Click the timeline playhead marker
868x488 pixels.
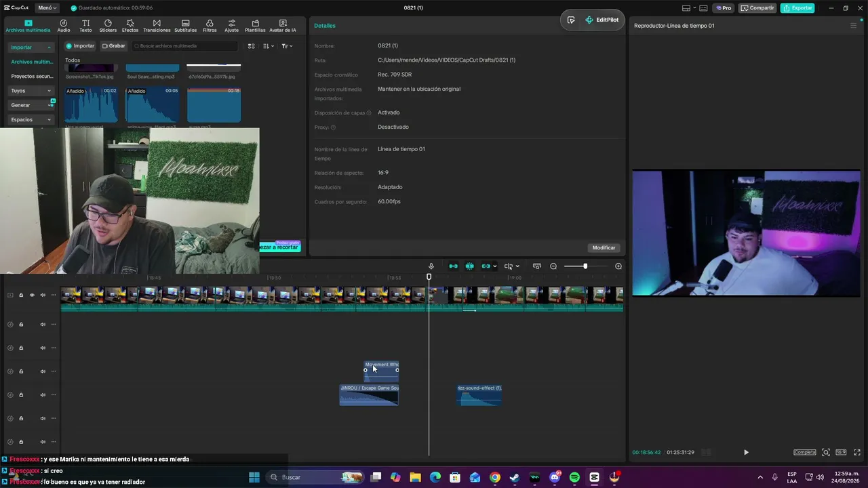[429, 277]
